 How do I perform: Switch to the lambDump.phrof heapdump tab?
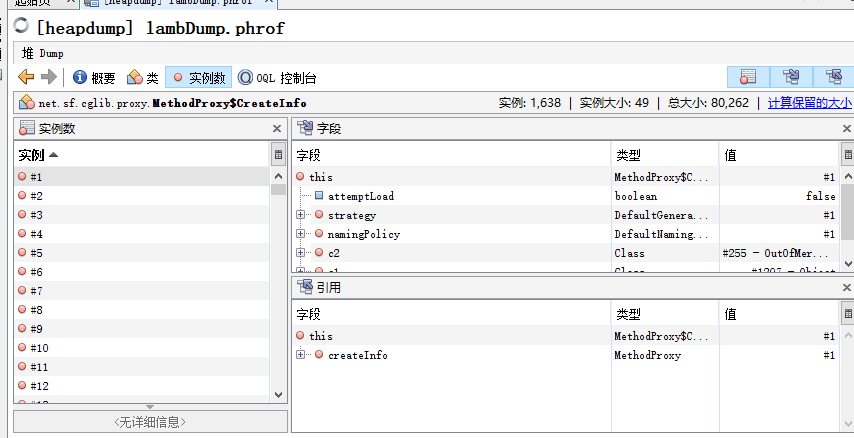178,3
